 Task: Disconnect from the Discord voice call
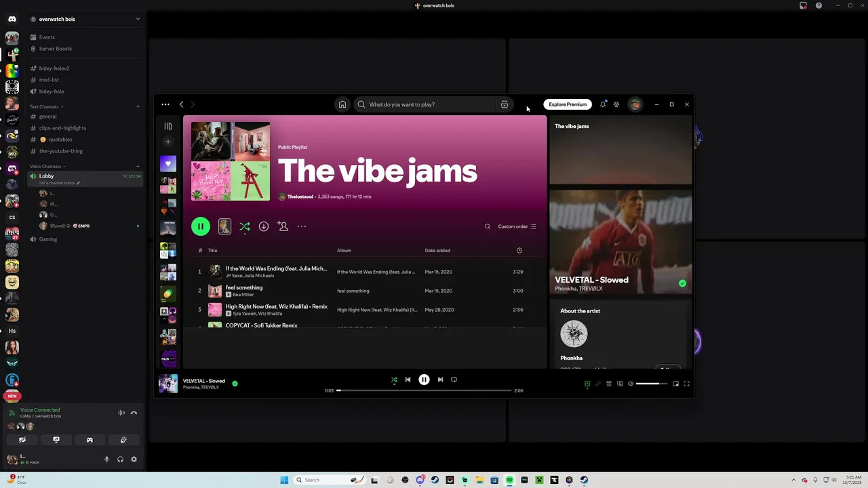coord(134,413)
